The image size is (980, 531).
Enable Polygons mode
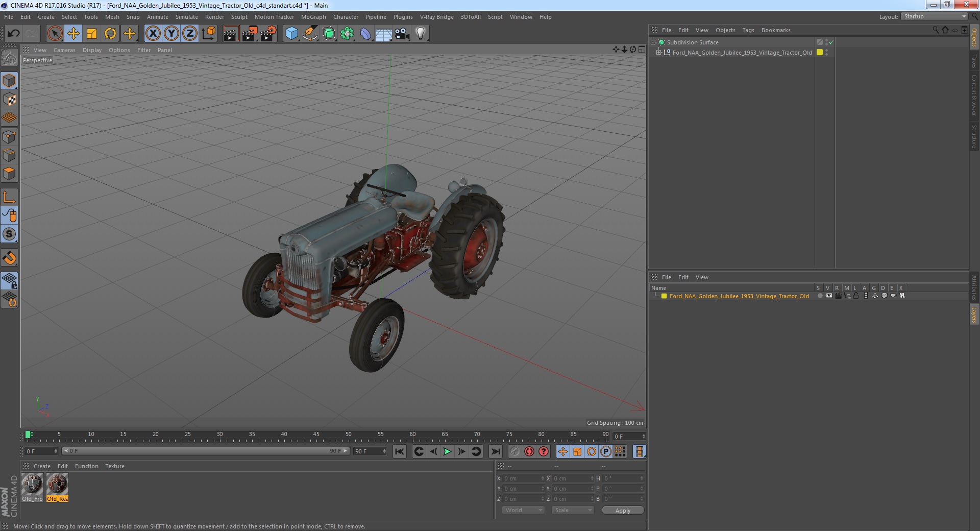[9, 174]
